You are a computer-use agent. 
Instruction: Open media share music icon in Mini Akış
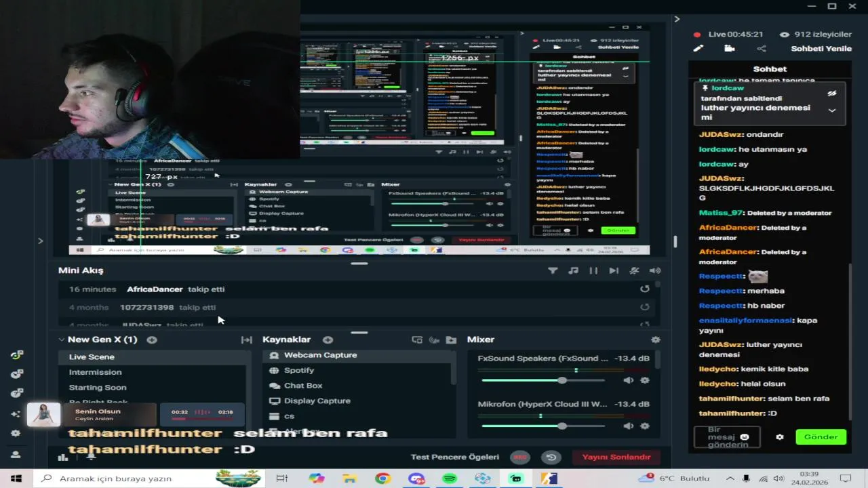[573, 270]
